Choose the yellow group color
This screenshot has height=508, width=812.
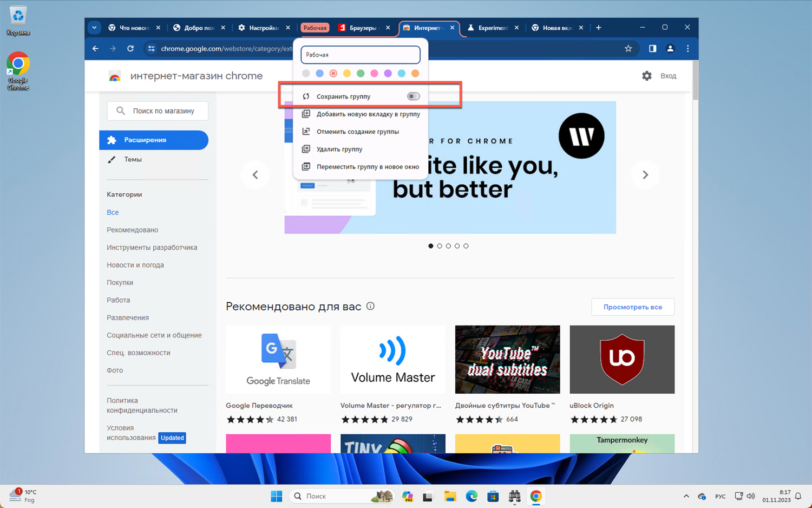tap(347, 73)
